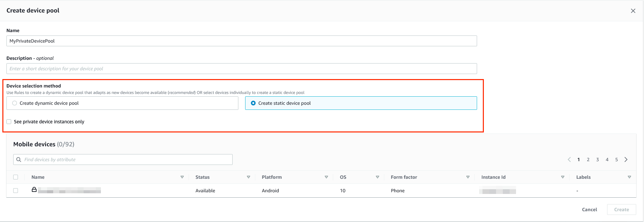This screenshot has width=644, height=222.
Task: Select Create static device pool option
Action: [361, 103]
